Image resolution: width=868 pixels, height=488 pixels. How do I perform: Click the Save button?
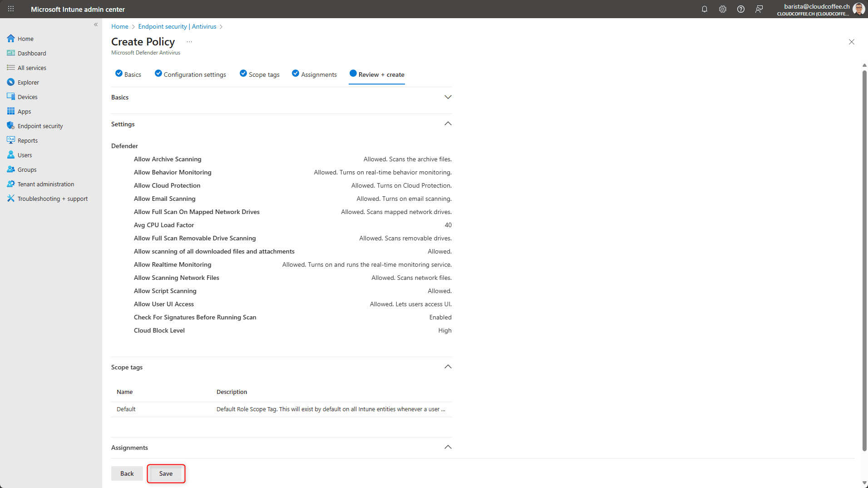click(166, 473)
